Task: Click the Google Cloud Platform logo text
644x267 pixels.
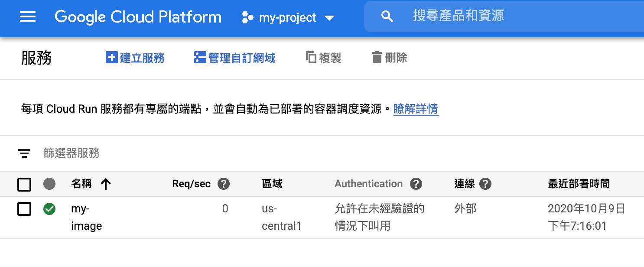Action: (138, 17)
